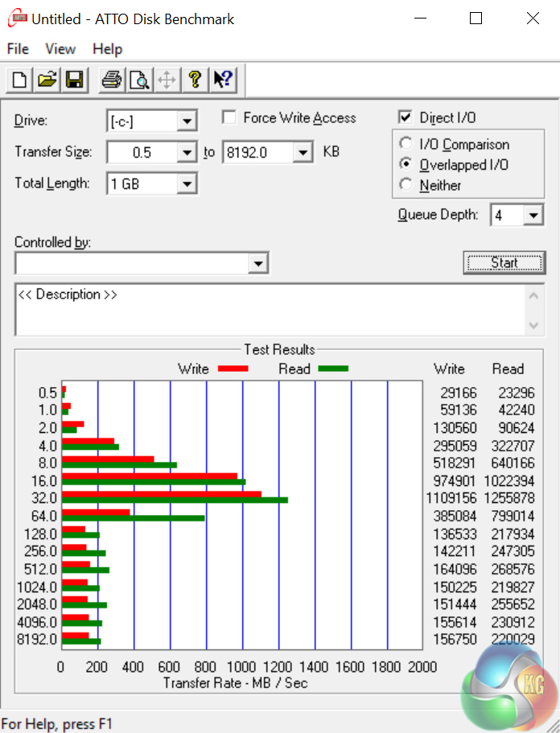
Task: Open the Help menu
Action: click(x=108, y=49)
